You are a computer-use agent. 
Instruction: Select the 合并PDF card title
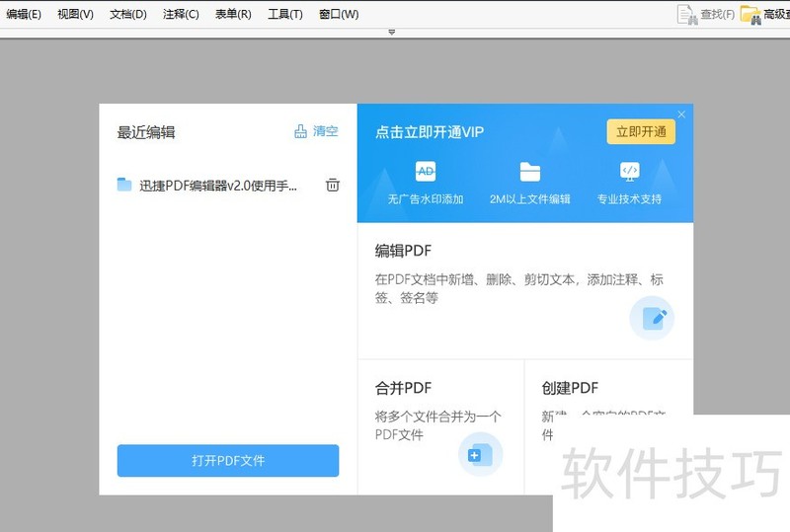[x=403, y=388]
